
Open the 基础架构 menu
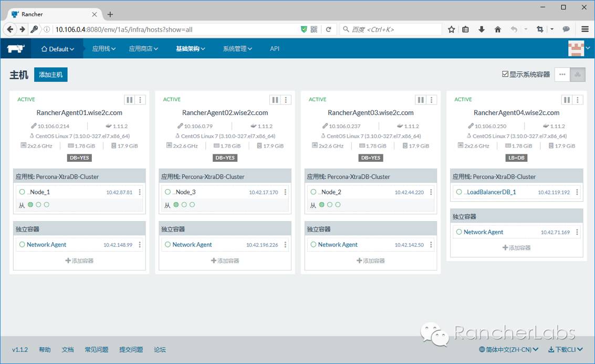point(191,48)
